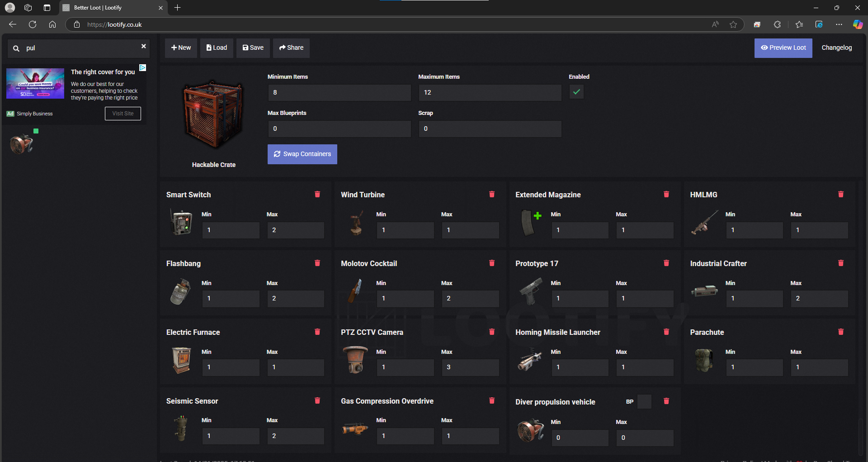
Task: Open the browser profile icon
Action: pos(10,8)
